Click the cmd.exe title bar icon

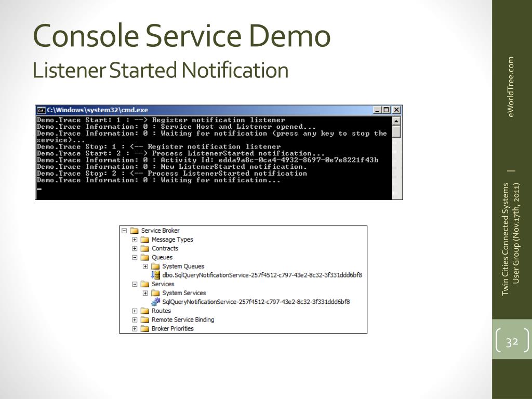(41, 110)
